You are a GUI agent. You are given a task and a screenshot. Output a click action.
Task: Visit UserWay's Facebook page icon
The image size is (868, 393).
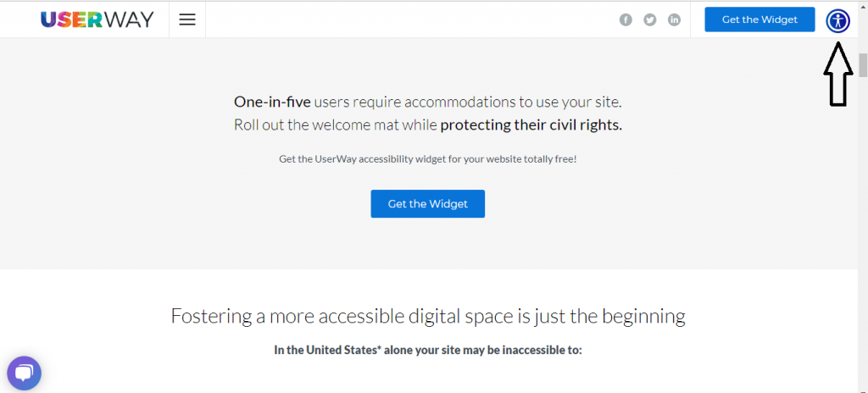click(626, 20)
